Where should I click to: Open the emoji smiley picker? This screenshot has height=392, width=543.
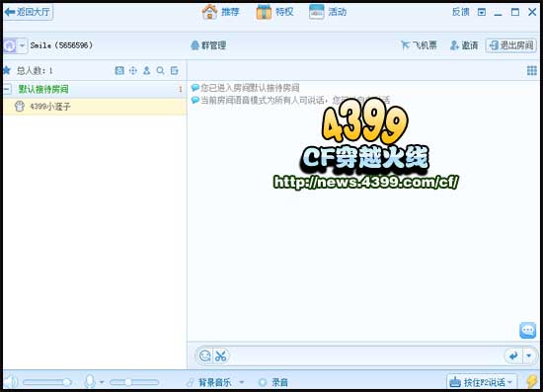pos(204,355)
